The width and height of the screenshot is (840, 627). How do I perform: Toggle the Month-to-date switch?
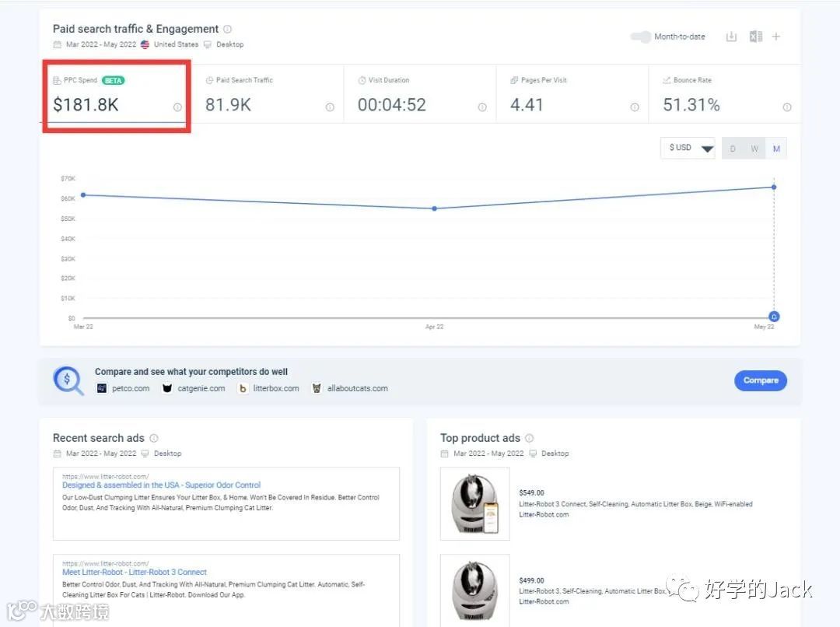pyautogui.click(x=640, y=37)
